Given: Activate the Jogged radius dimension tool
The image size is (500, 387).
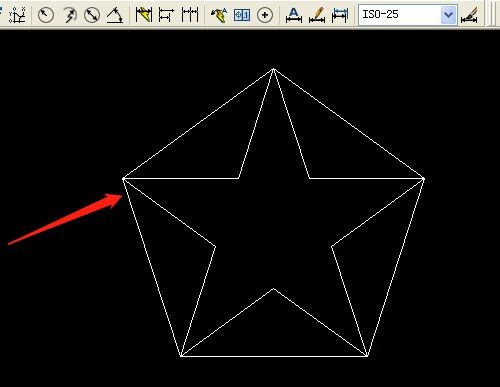Looking at the screenshot, I should coord(69,15).
